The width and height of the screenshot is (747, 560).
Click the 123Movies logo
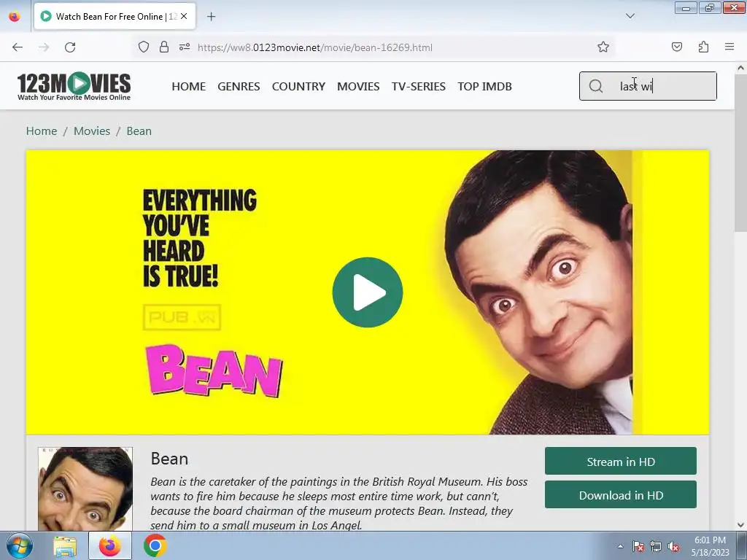(x=74, y=86)
